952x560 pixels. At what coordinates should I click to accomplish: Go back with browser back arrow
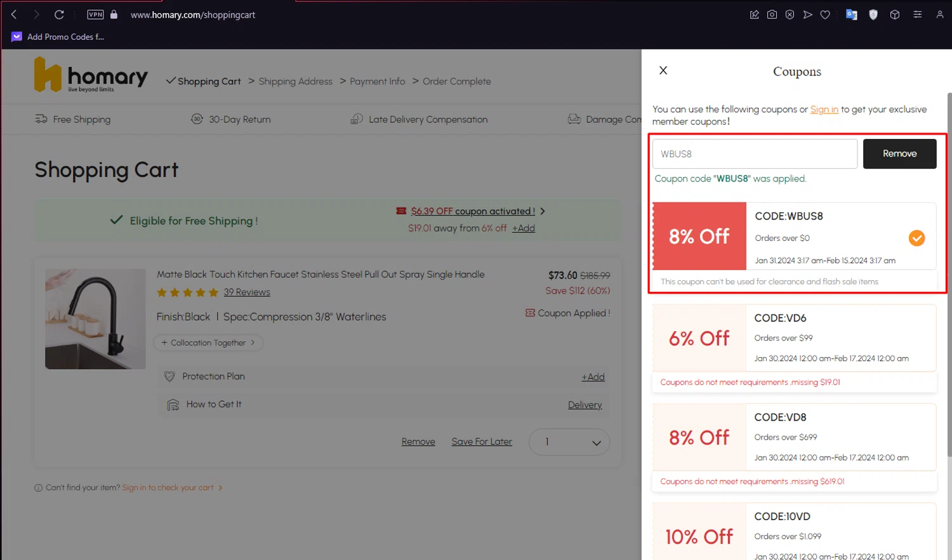pos(14,15)
